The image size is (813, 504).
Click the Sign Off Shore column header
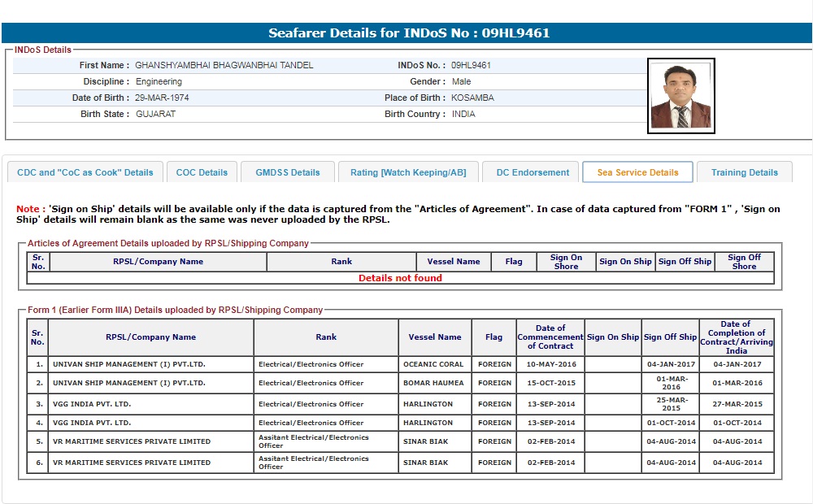point(744,262)
